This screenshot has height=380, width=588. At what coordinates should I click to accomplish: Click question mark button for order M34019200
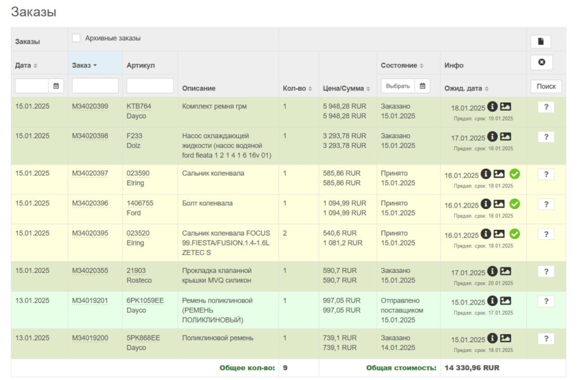click(x=546, y=339)
